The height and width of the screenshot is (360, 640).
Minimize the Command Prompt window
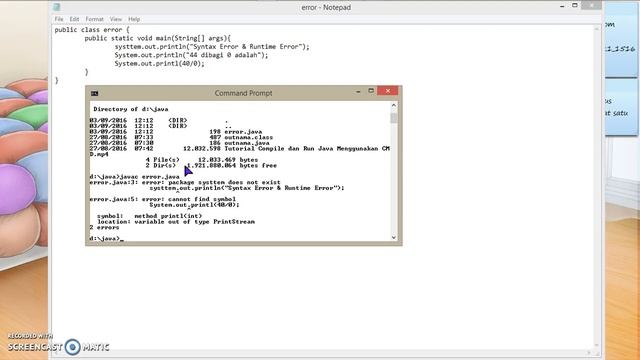pyautogui.click(x=358, y=91)
